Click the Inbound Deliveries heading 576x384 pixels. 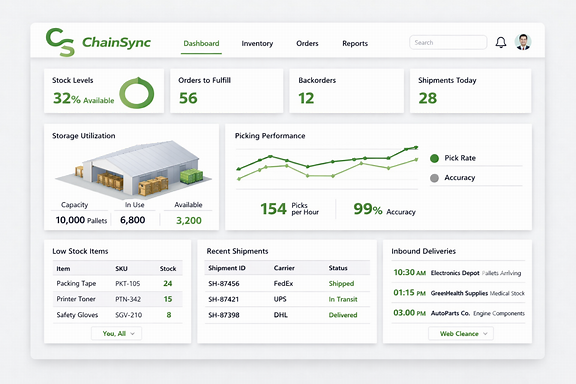[424, 251]
